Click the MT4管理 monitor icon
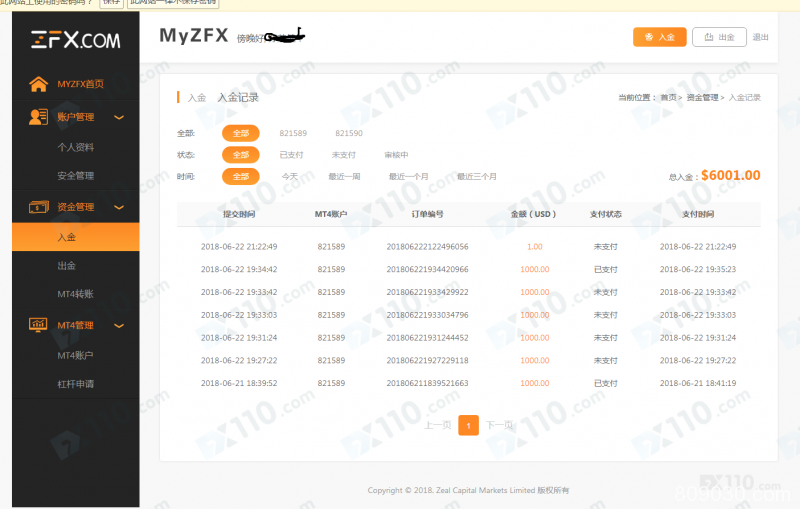Screen dimensions: 800x509 [38, 325]
